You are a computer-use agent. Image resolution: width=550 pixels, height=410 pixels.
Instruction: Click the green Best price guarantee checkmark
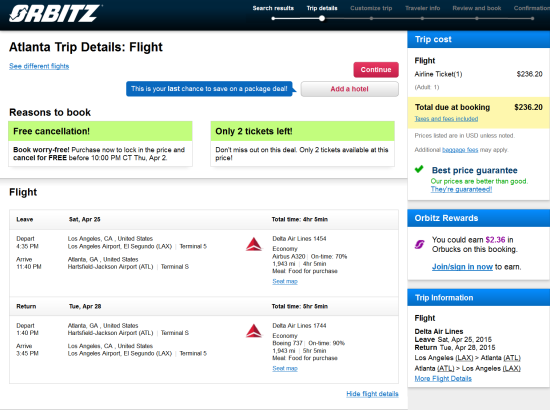tap(419, 169)
